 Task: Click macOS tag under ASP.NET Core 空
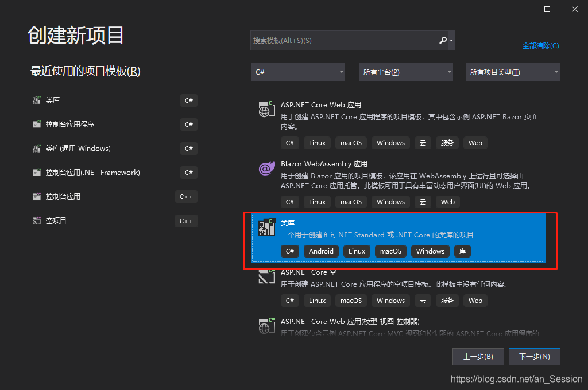coord(351,301)
